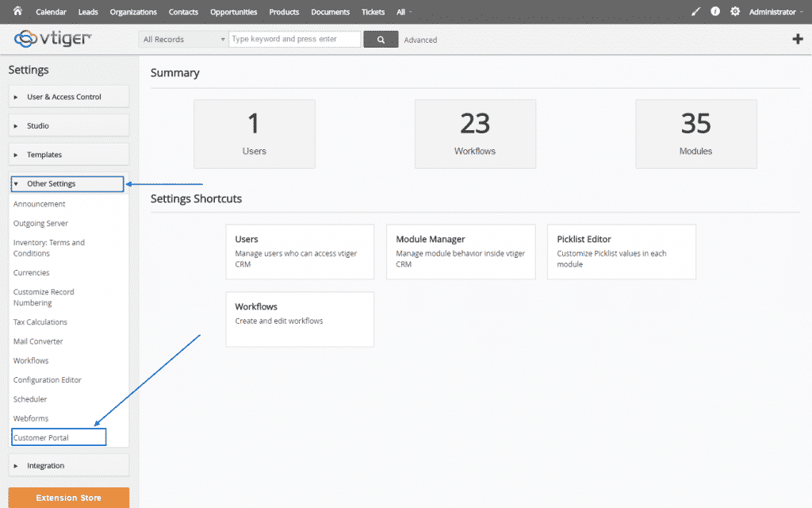Open the Advanced search link
This screenshot has width=812, height=508.
click(x=420, y=40)
